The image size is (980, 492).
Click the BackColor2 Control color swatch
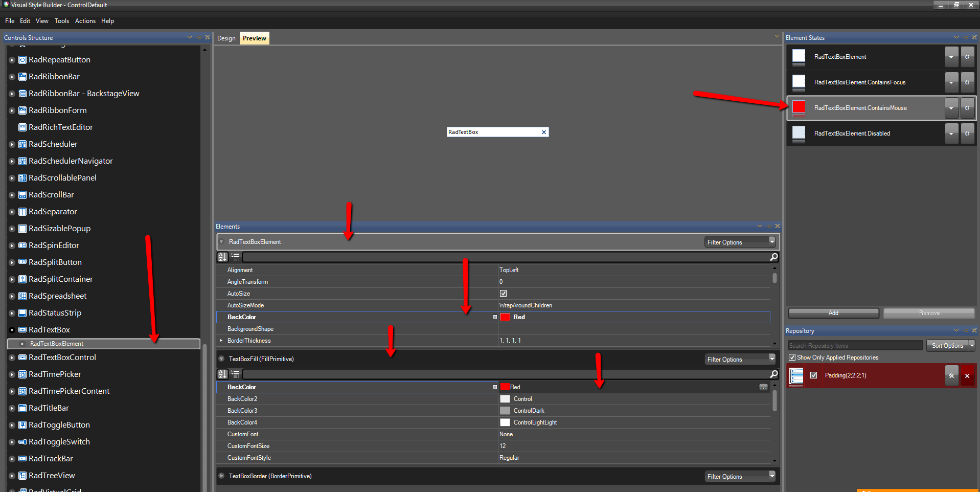(x=505, y=399)
